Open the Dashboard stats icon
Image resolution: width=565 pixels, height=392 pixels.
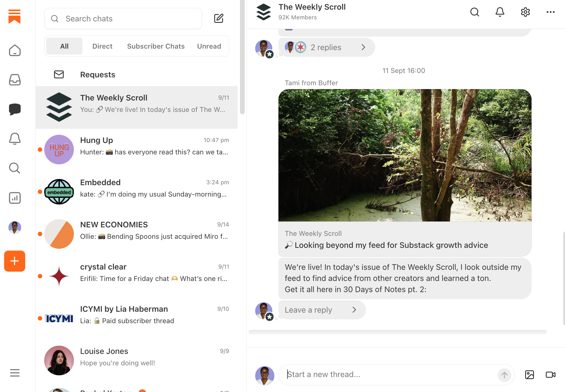tap(15, 198)
